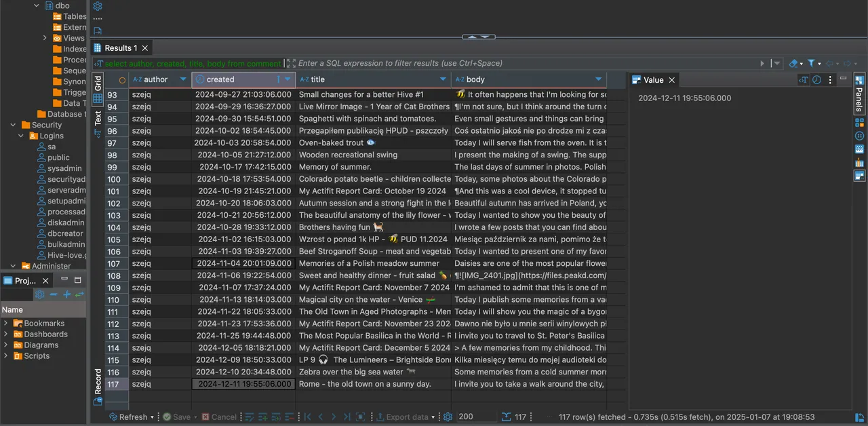Go to first row icon
The width and height of the screenshot is (868, 426).
pyautogui.click(x=308, y=417)
